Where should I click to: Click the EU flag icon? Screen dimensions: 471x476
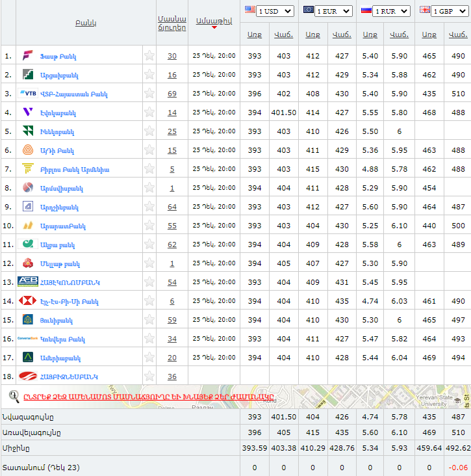309,10
